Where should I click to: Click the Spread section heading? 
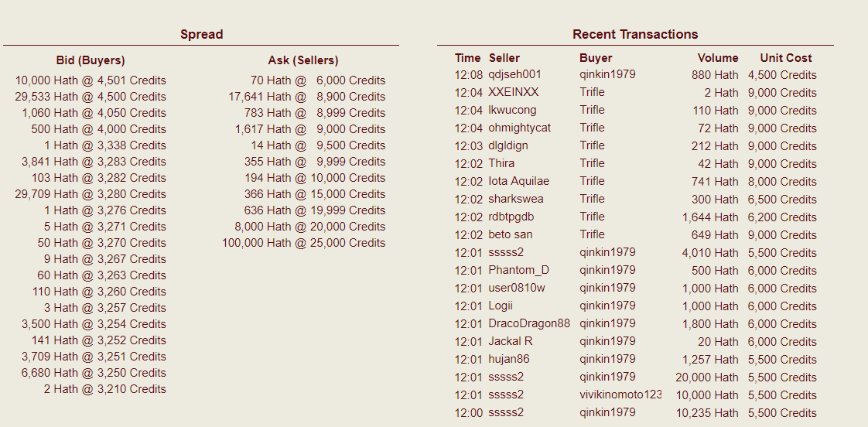[201, 34]
